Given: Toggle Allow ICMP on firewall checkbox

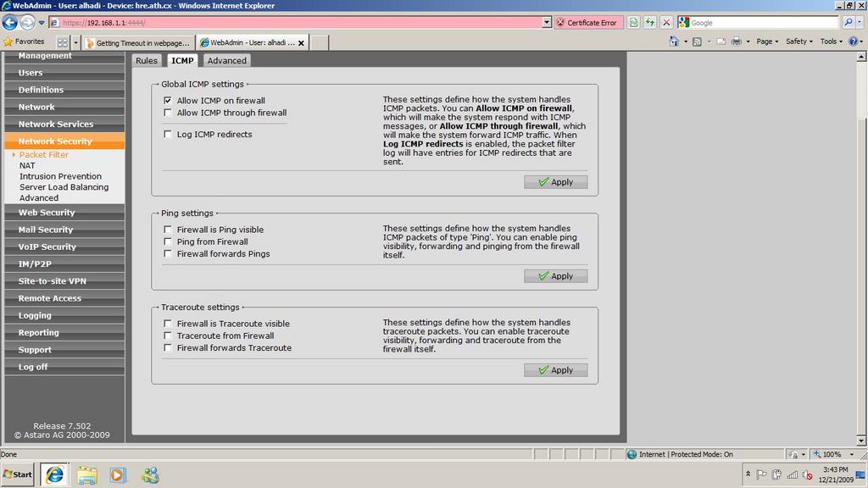Looking at the screenshot, I should click(168, 100).
